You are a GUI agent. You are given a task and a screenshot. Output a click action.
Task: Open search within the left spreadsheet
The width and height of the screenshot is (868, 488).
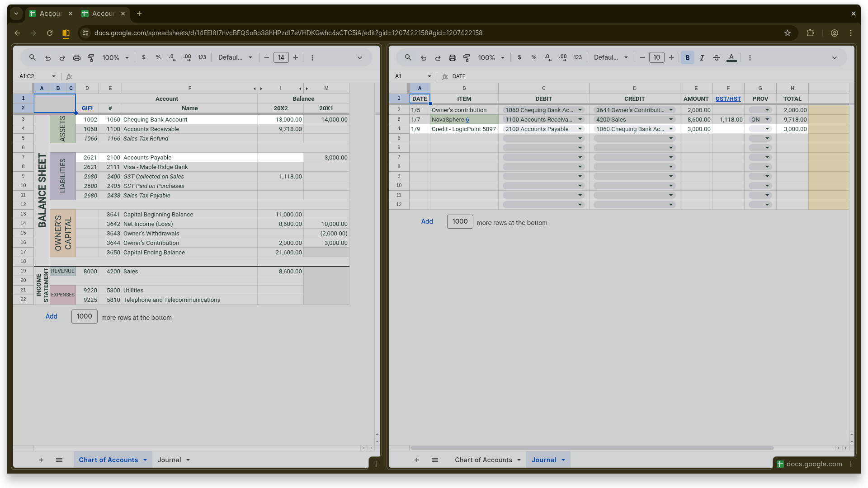(x=32, y=57)
